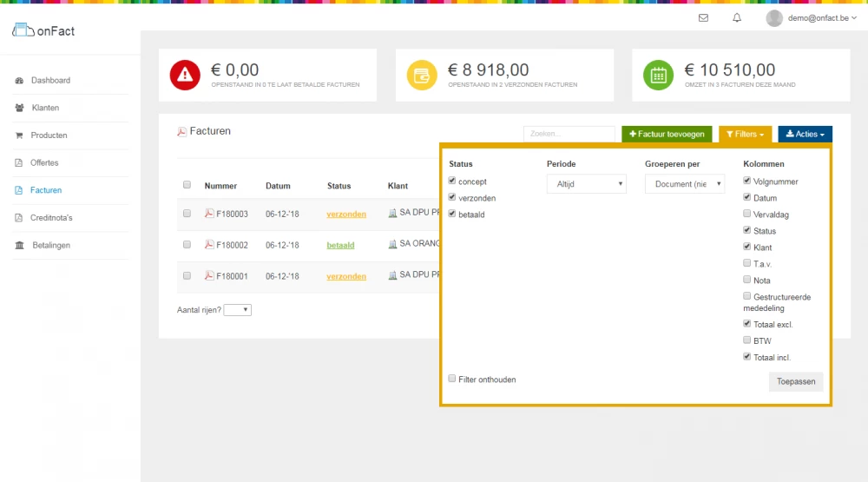Tick the Filter onthouden checkbox
Screen dimensions: 868x482
coord(452,379)
